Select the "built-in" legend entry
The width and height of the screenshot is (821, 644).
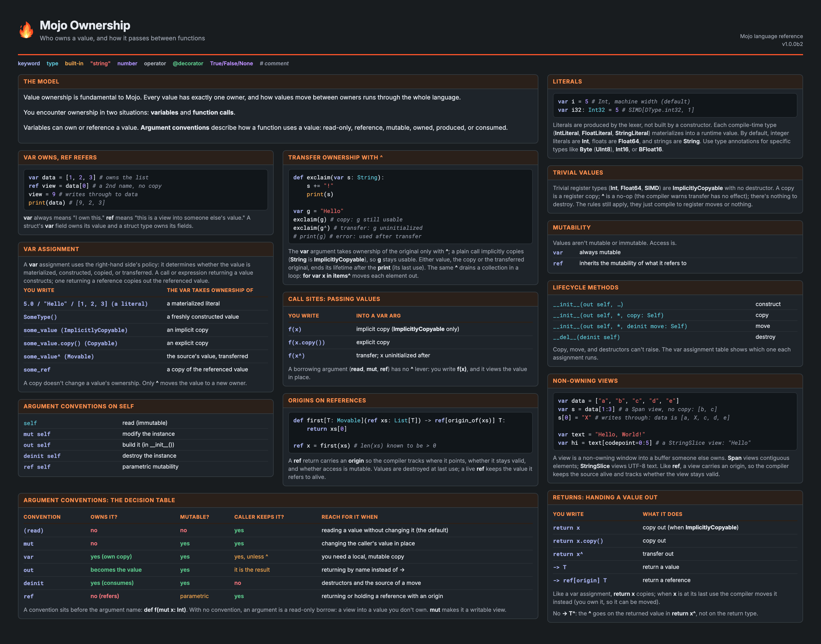[74, 63]
